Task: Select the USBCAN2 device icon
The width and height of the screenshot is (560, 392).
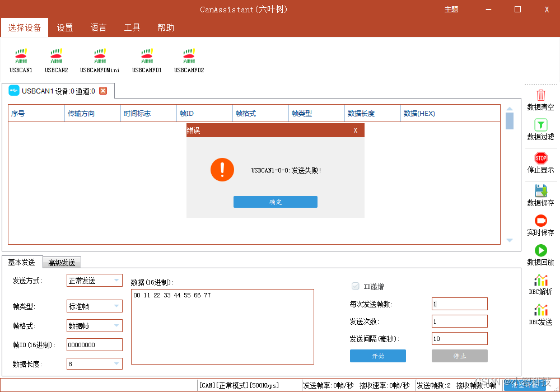Action: pos(56,59)
